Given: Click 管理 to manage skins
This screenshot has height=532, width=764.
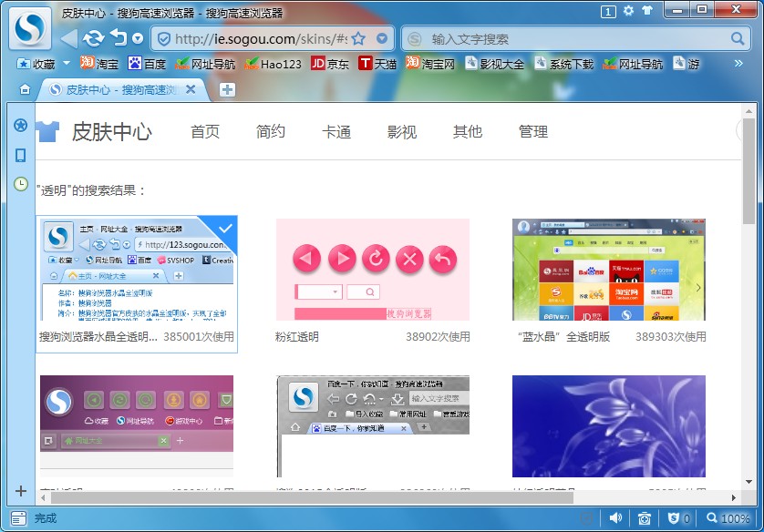Looking at the screenshot, I should point(533,132).
